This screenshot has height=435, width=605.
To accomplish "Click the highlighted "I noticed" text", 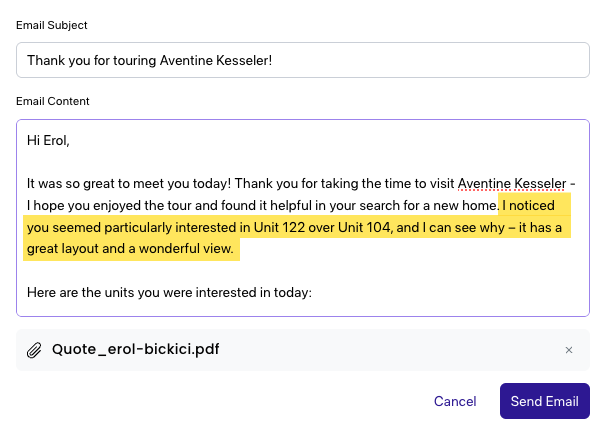I will [x=529, y=205].
